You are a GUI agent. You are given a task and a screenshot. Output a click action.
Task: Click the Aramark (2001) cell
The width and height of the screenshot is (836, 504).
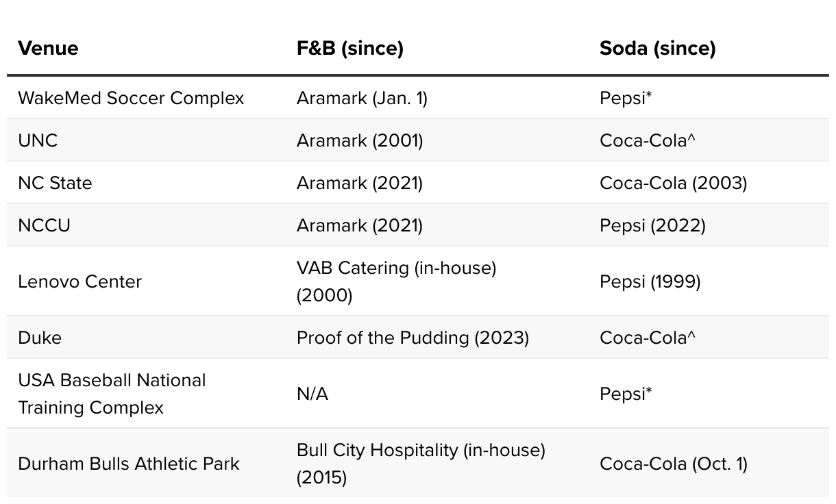point(360,140)
